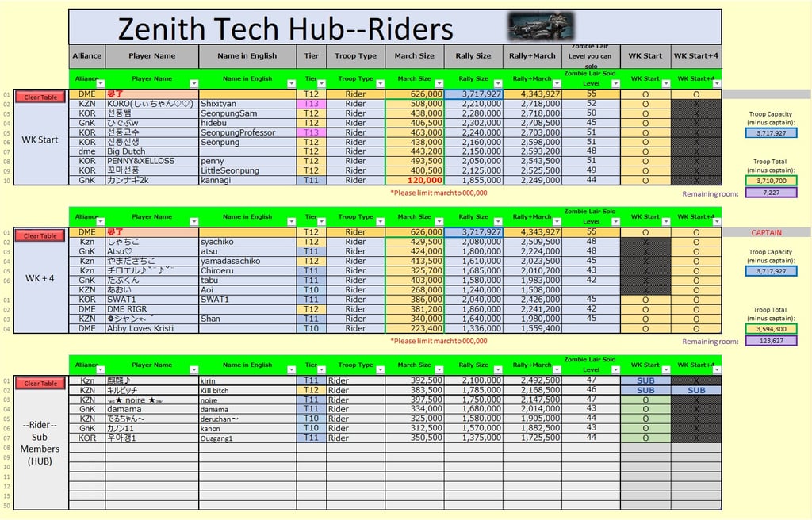This screenshot has height=520, width=812.
Task: Open Player Name filter in WK Start table
Action: point(194,84)
